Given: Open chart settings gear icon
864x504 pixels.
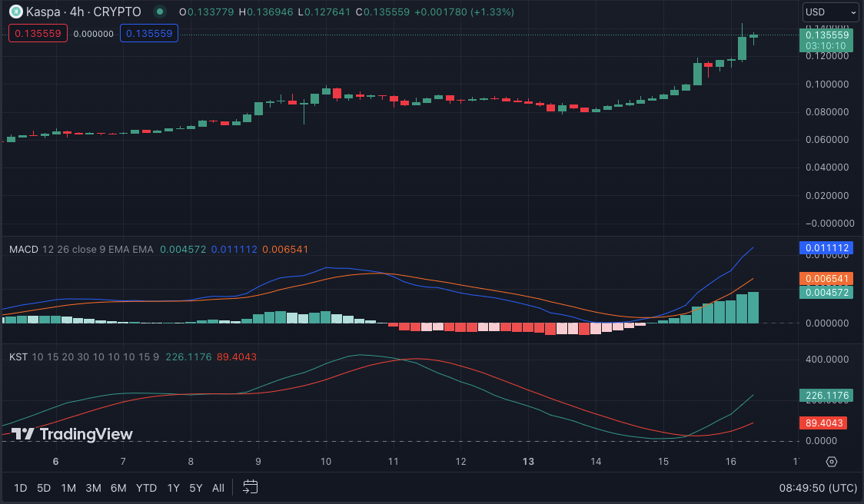Looking at the screenshot, I should pos(832,462).
